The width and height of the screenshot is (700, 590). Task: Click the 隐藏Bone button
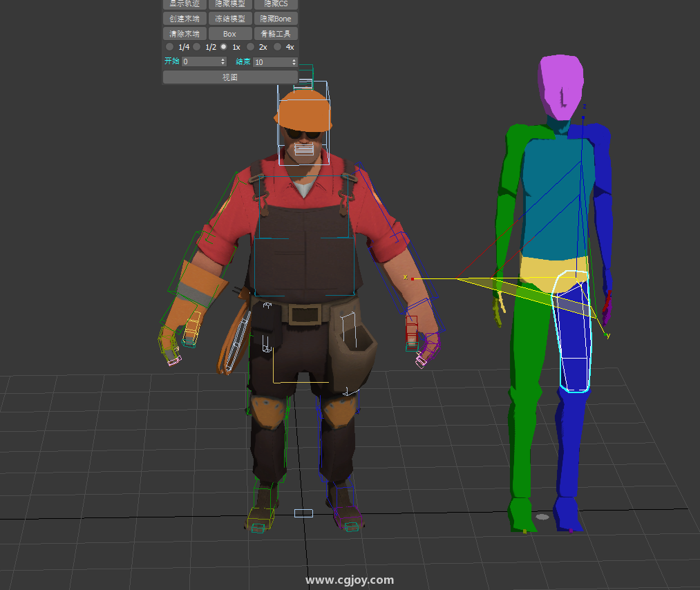tap(276, 19)
